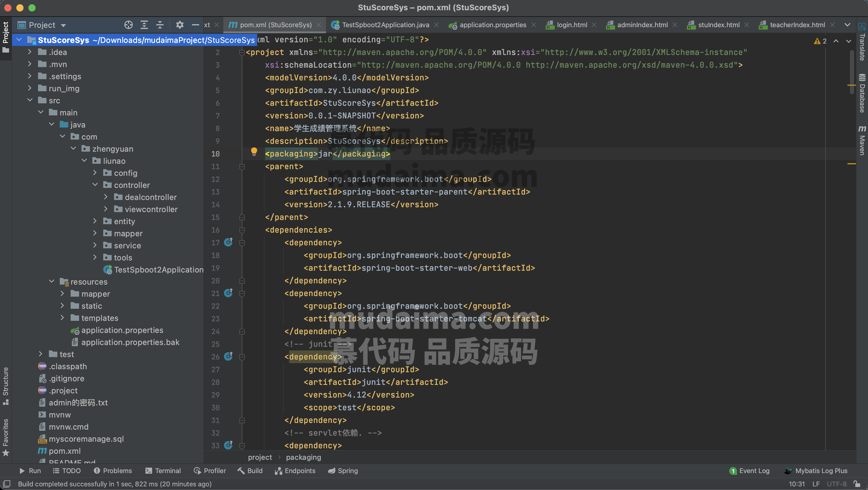Close the pom.xml editor tab
The width and height of the screenshot is (868, 490).
pos(318,25)
